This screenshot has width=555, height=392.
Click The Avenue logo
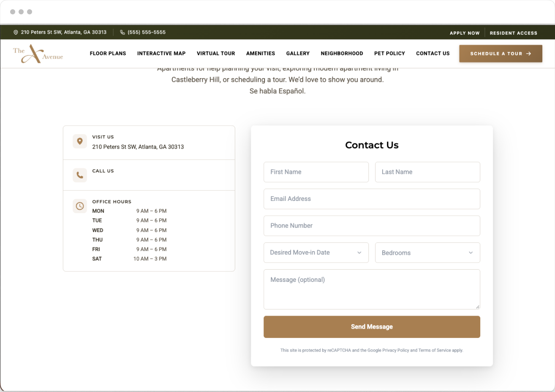coord(38,54)
